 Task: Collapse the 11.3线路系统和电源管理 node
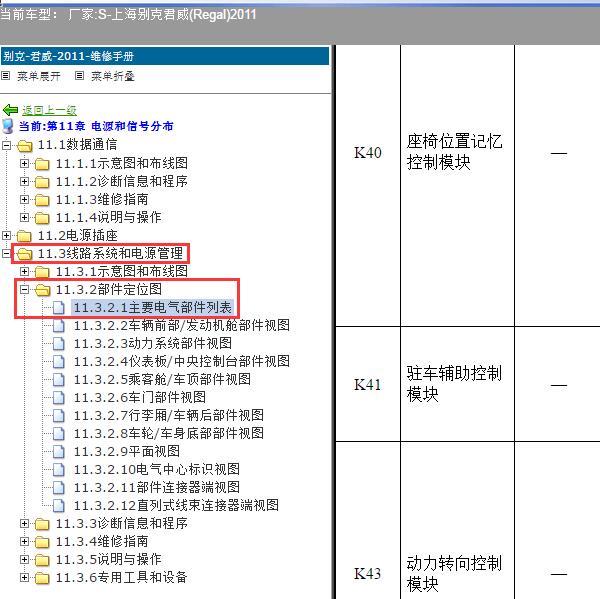6,253
